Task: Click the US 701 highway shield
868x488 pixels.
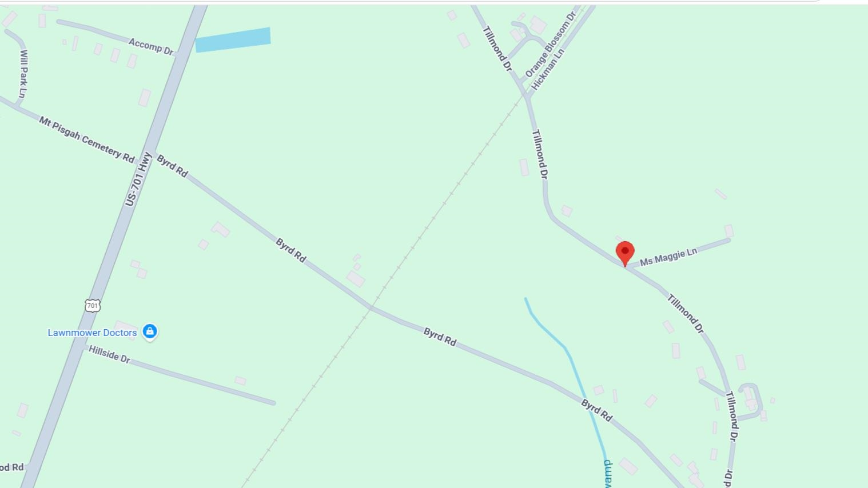Action: 93,306
